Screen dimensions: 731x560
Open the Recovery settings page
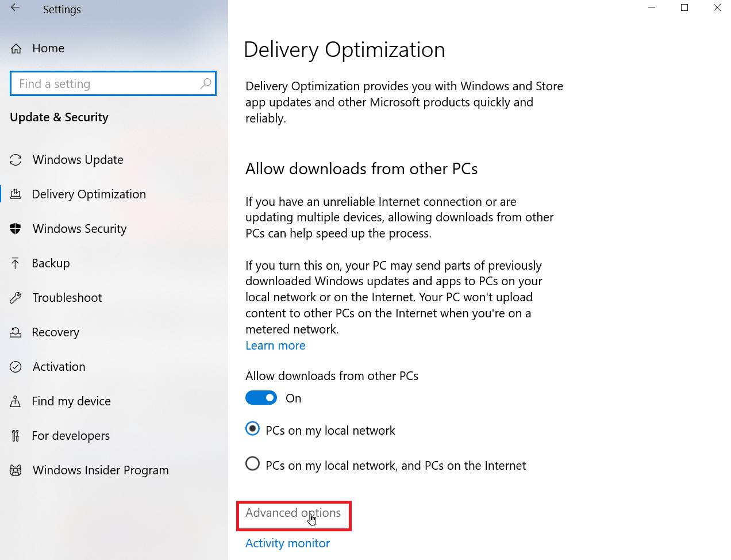(x=56, y=332)
